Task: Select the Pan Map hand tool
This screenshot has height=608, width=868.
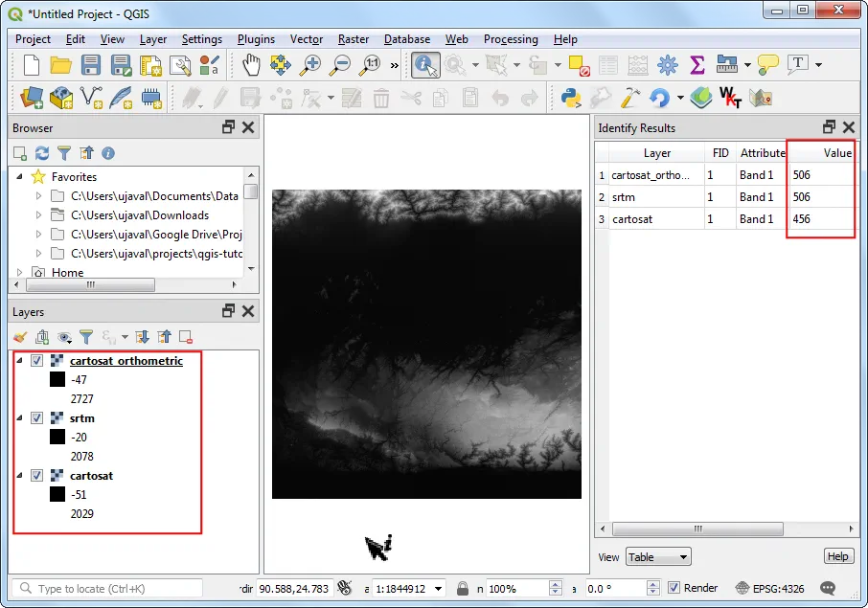Action: click(251, 65)
